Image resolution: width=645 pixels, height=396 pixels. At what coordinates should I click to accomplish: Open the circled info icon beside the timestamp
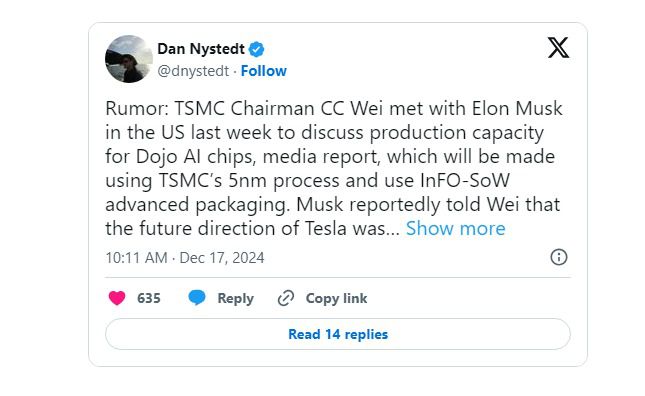point(559,257)
